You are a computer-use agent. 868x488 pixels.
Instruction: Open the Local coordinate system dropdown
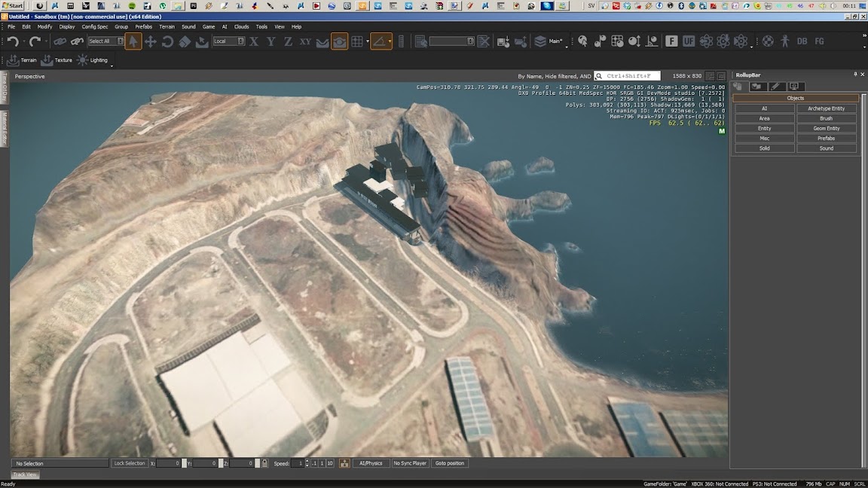(x=229, y=41)
